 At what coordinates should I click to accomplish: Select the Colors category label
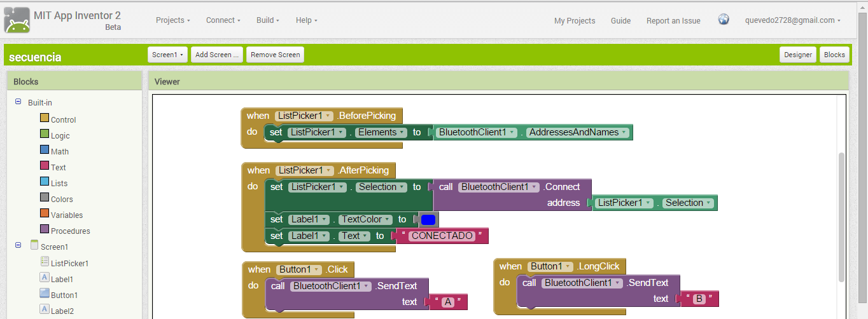(x=62, y=199)
